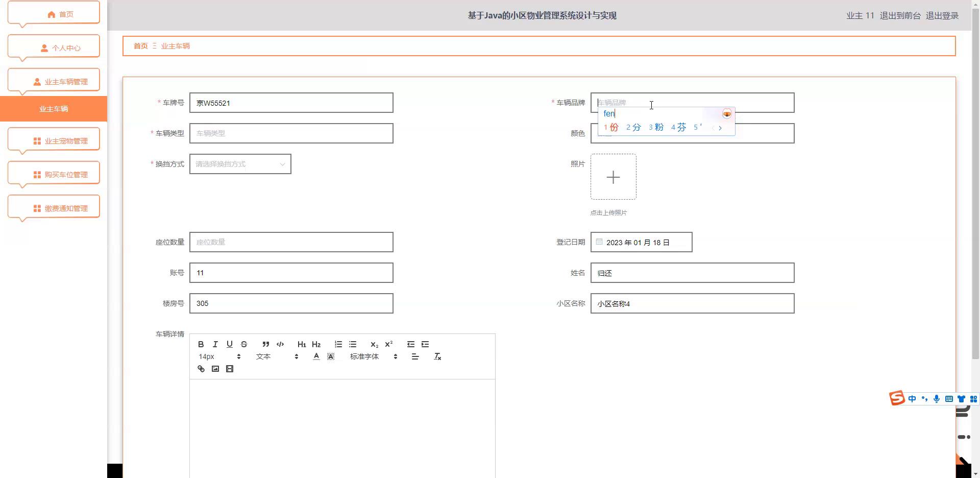Create a bulleted list in the editor

(352, 344)
